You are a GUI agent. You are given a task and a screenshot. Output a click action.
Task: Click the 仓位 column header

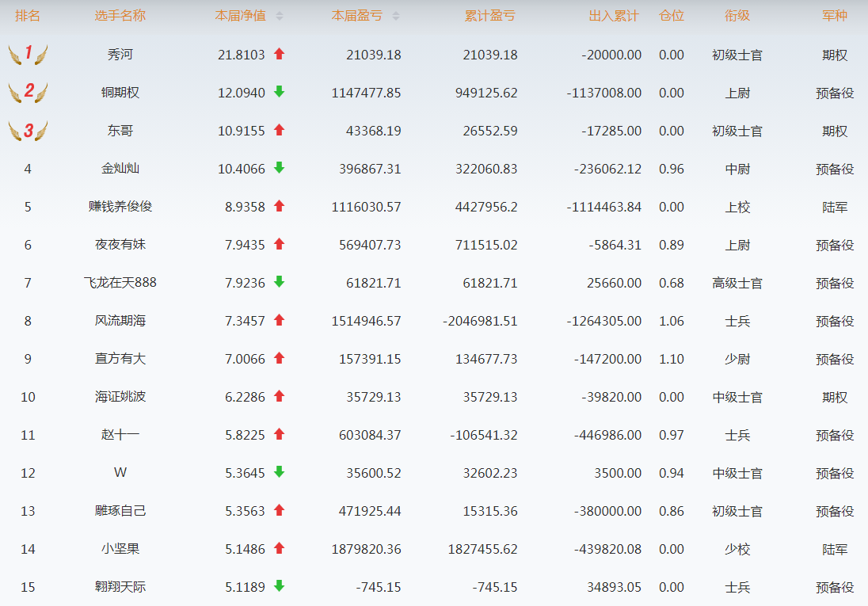(672, 16)
